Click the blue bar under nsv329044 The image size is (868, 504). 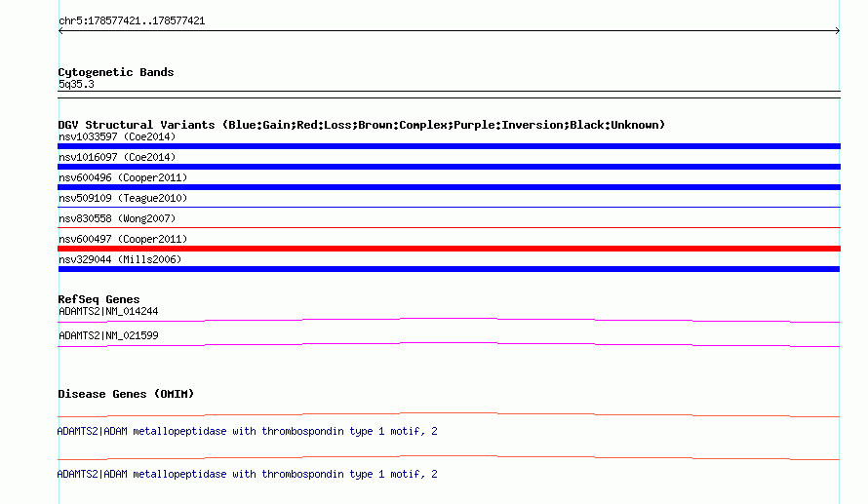tap(449, 269)
